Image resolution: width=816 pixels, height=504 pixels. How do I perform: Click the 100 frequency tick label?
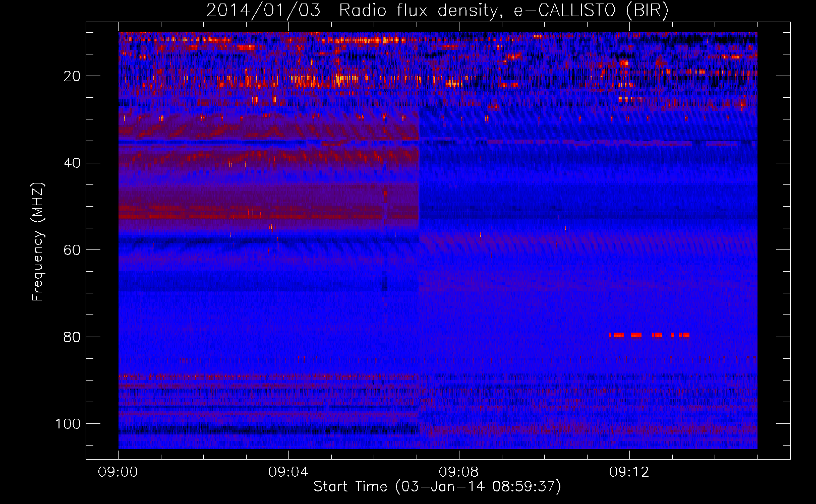coord(68,424)
